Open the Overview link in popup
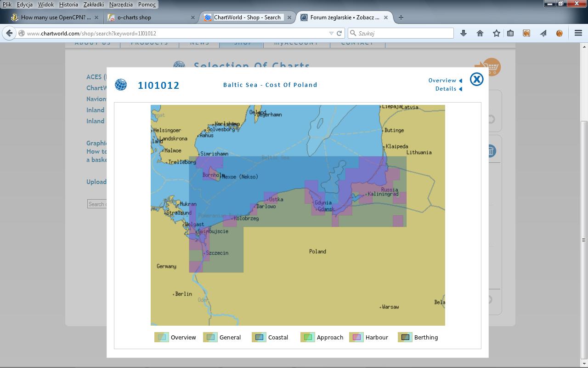588x368 pixels. (445, 80)
